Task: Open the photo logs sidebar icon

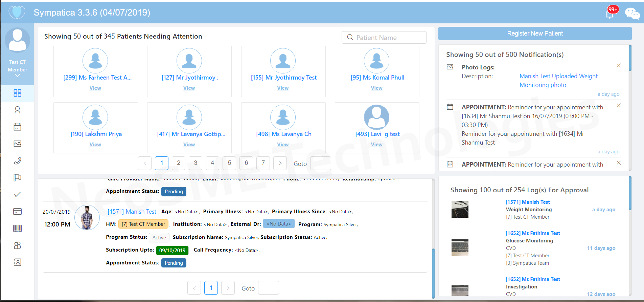Action: tap(17, 144)
